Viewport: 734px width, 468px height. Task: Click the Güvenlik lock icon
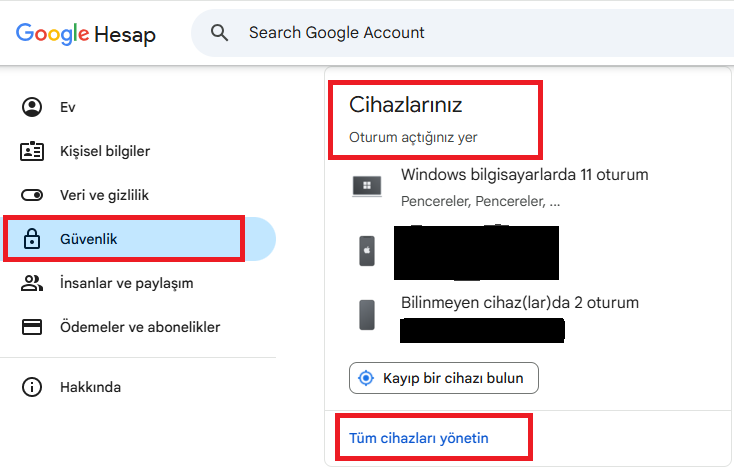[32, 239]
